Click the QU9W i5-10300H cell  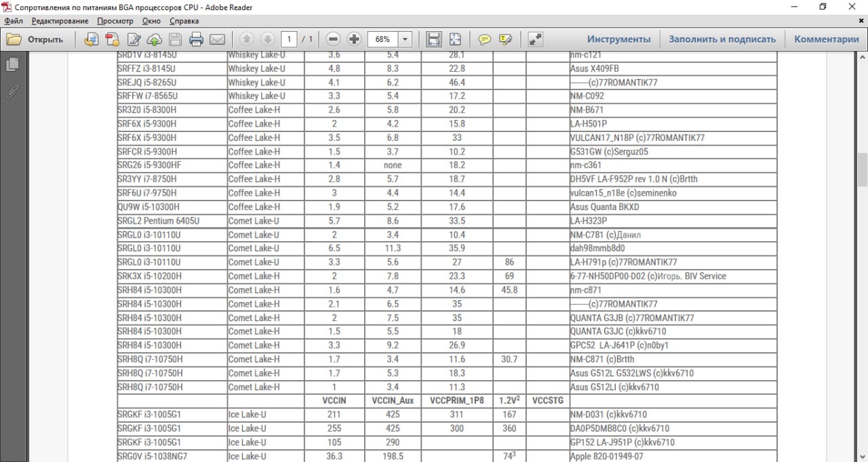(172, 207)
